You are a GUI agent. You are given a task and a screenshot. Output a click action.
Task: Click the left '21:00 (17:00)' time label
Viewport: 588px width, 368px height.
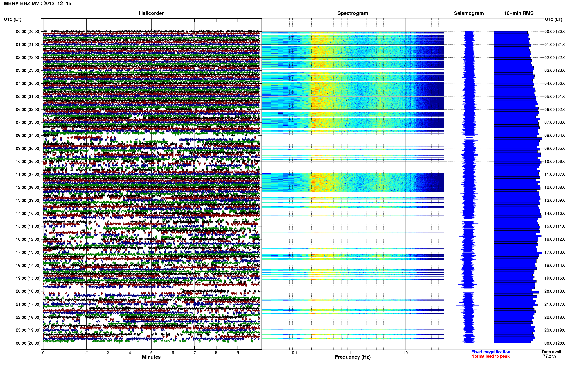coord(28,304)
